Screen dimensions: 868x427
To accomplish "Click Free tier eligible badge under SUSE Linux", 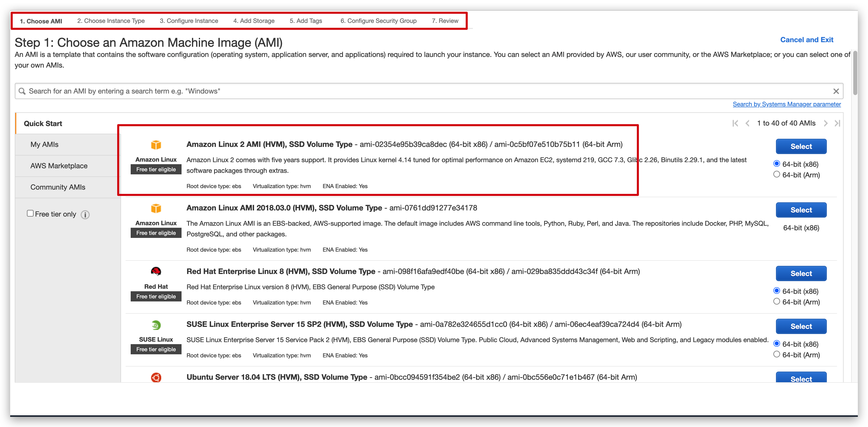I will [156, 349].
